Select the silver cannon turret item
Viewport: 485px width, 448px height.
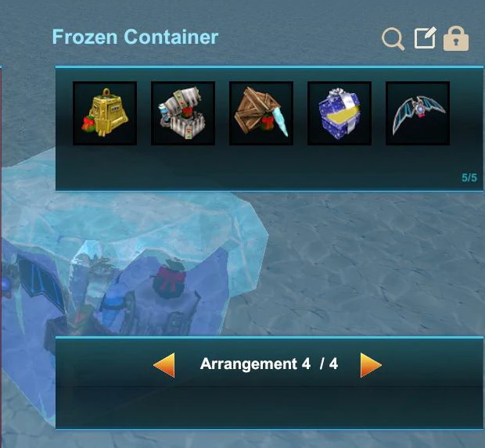(183, 113)
